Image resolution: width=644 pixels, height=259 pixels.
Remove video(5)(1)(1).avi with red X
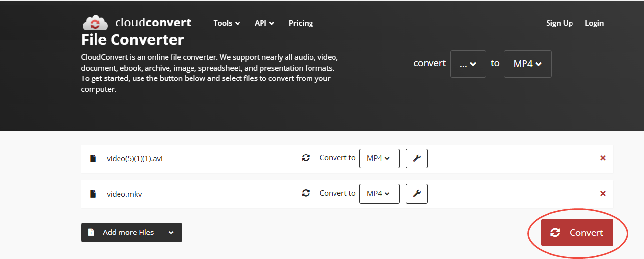[603, 158]
